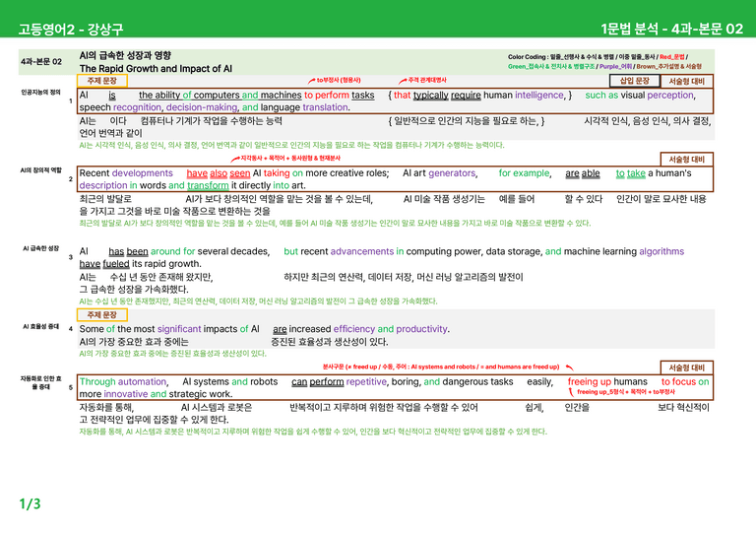Screen dimensions: 756x535
Task: Click the side label 'AI 급속한 성장'
Action: (x=41, y=248)
